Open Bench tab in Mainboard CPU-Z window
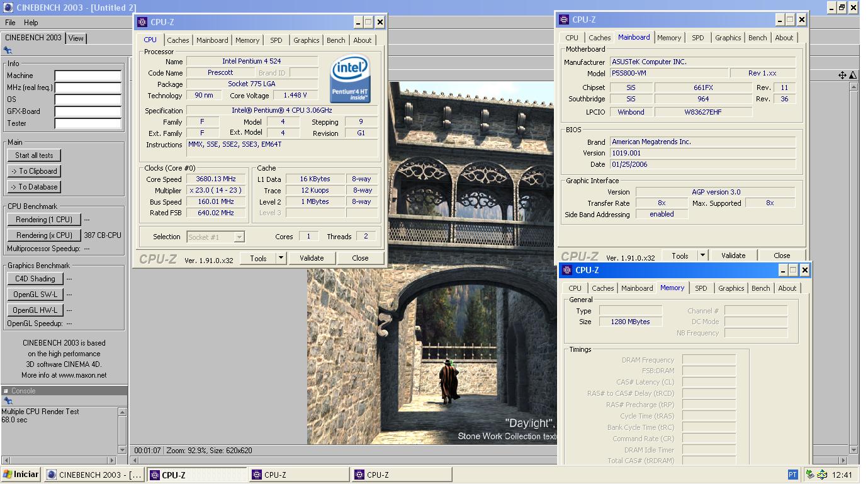The image size is (868, 484). point(758,38)
